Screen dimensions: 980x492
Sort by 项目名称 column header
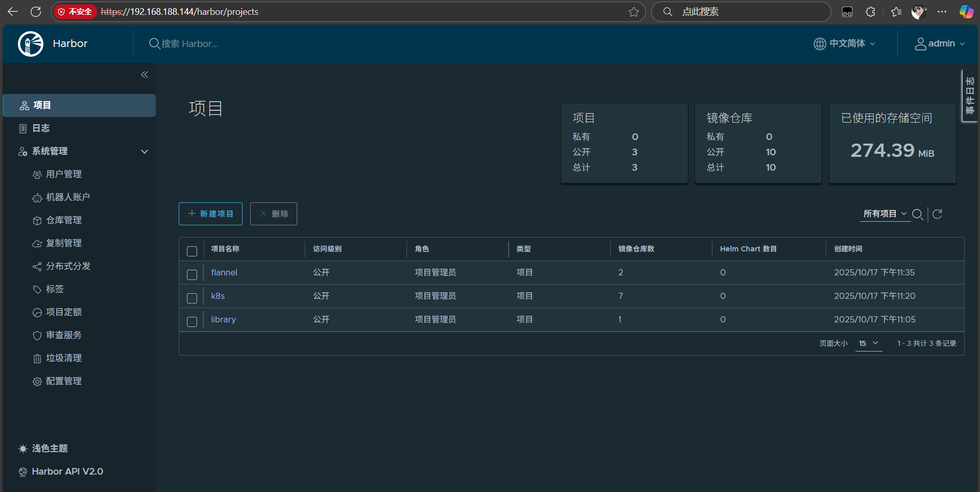(x=225, y=249)
